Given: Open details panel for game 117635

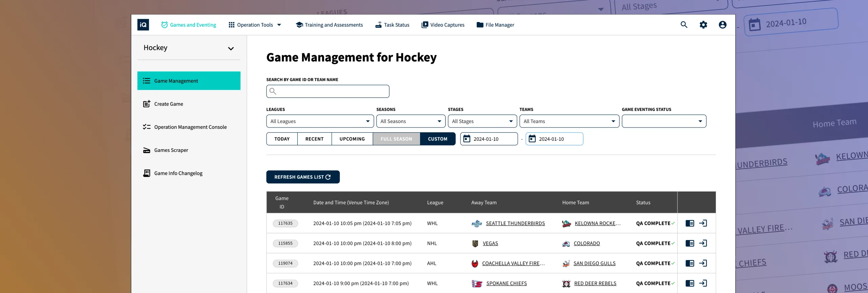Looking at the screenshot, I should click(690, 223).
